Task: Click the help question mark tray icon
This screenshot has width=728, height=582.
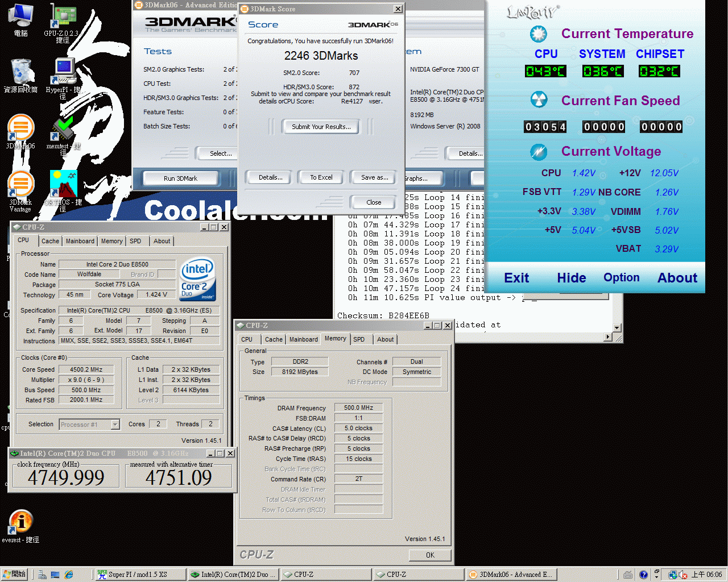Action: tap(643, 575)
